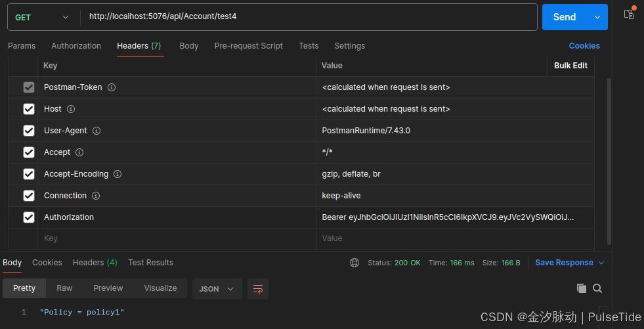This screenshot has width=644, height=329.
Task: Open the Test Results tab
Action: pyautogui.click(x=151, y=263)
